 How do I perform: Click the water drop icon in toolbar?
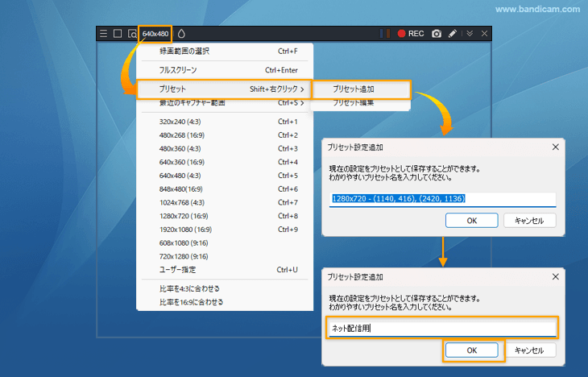click(181, 34)
